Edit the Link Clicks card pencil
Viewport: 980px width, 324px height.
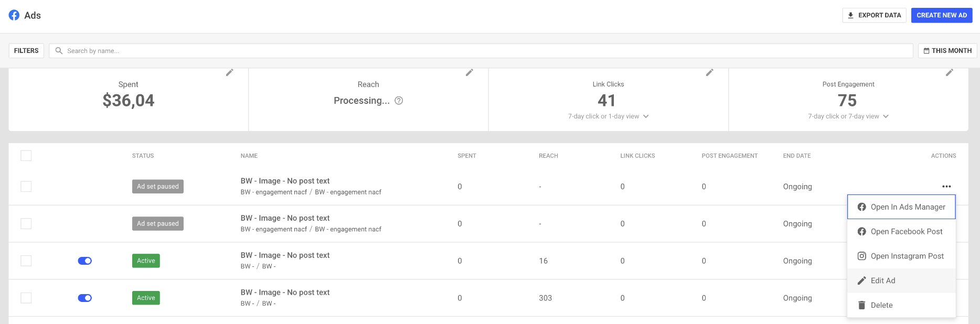click(710, 72)
